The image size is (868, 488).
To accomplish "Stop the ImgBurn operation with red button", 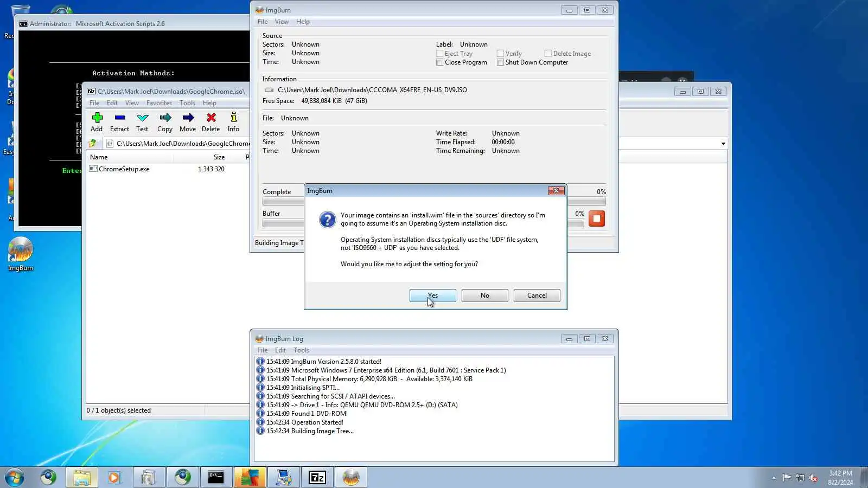I will (x=597, y=219).
